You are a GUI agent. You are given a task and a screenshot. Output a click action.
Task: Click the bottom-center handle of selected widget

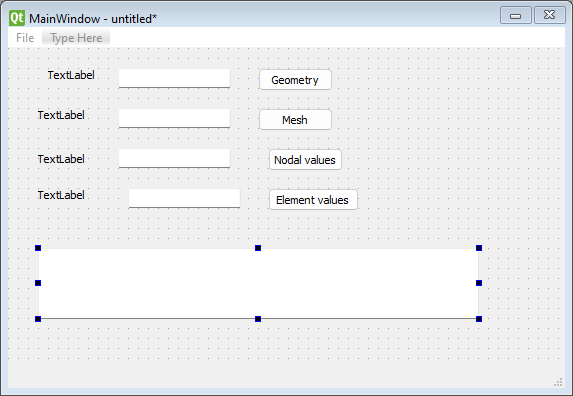(258, 319)
